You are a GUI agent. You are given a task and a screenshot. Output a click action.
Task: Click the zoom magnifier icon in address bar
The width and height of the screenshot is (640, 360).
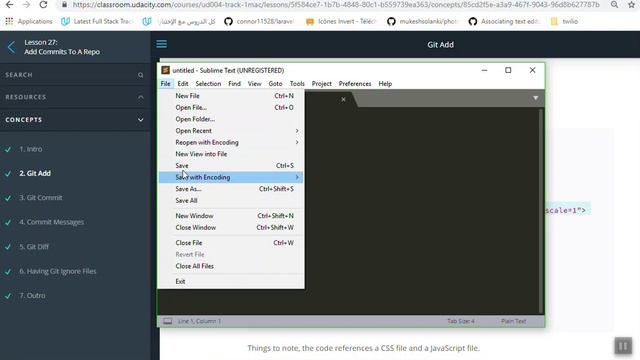(614, 5)
